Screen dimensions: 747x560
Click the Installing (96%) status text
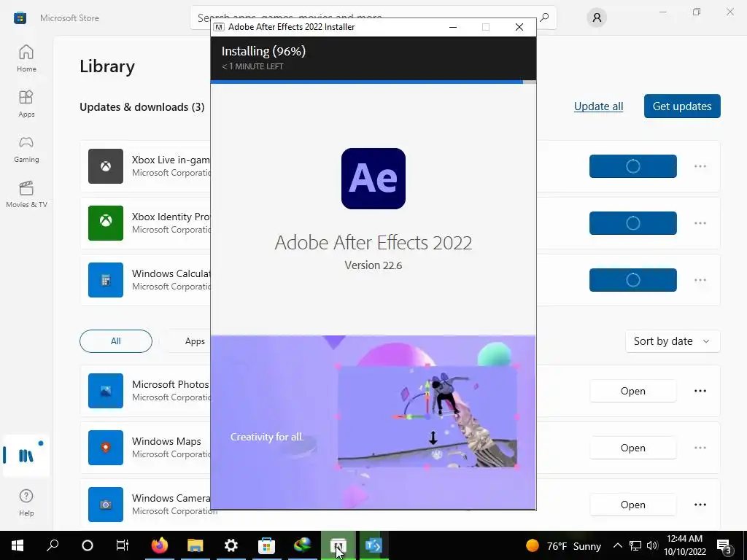pos(263,51)
